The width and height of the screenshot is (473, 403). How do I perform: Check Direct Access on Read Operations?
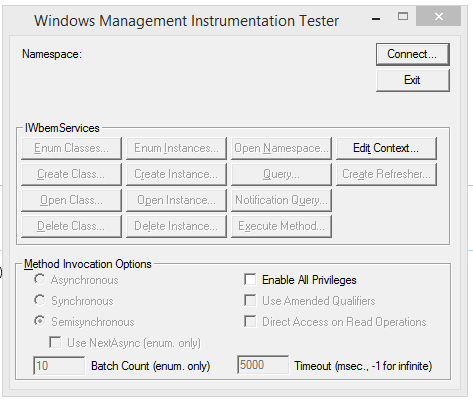pyautogui.click(x=250, y=322)
